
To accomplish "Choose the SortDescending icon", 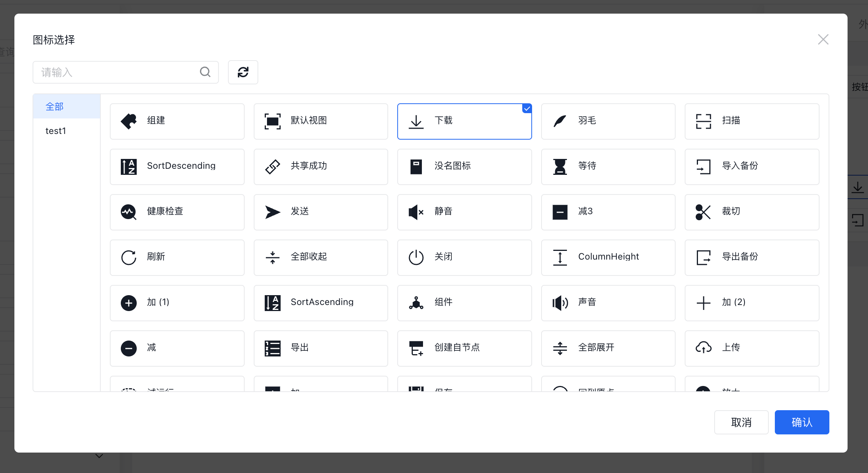I will click(177, 167).
